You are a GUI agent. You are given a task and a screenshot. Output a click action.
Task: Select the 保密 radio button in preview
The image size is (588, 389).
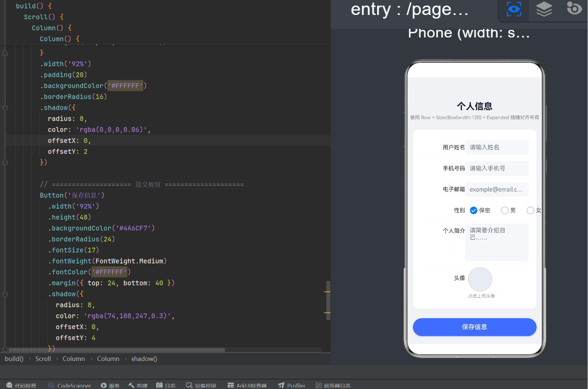(473, 210)
